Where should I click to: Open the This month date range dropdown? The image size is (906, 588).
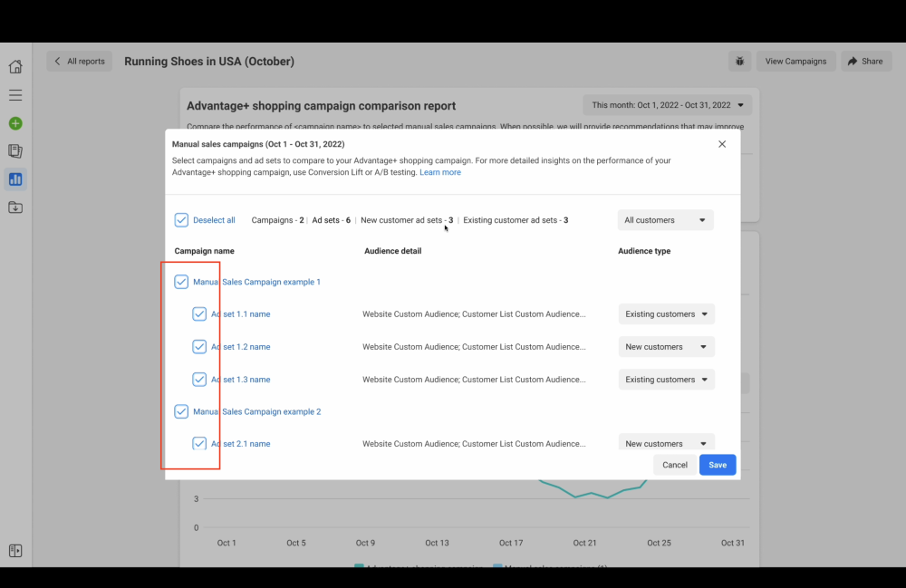pos(668,105)
